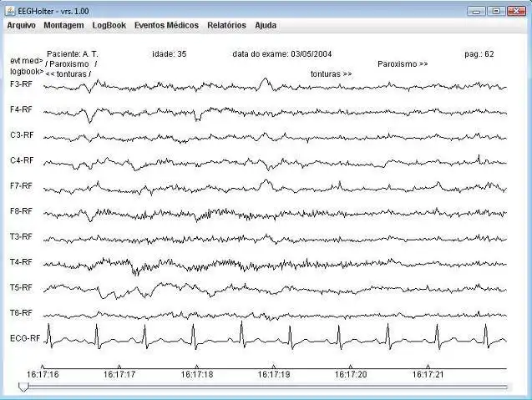Open the LogBook menu

[x=109, y=25]
